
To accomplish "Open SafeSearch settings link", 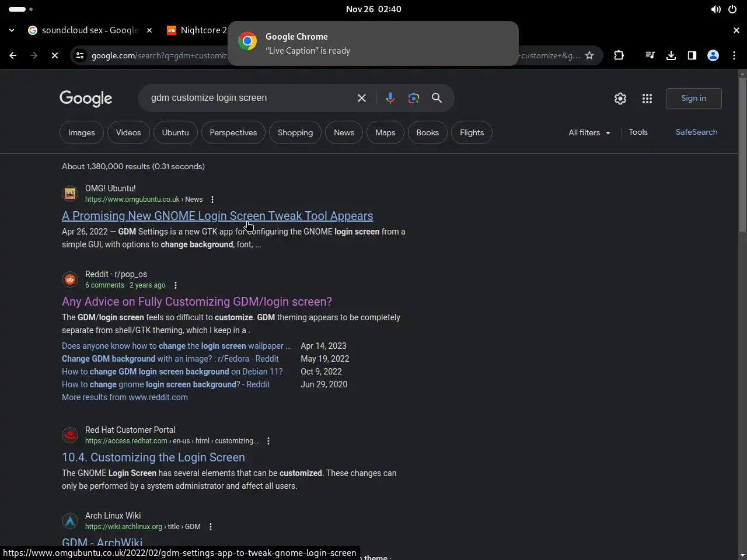I will [x=696, y=132].
